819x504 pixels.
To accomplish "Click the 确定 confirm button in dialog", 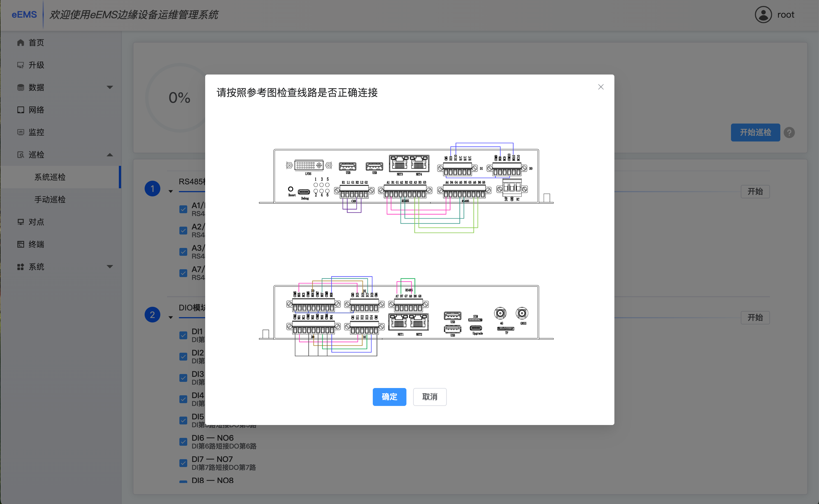I will [389, 397].
